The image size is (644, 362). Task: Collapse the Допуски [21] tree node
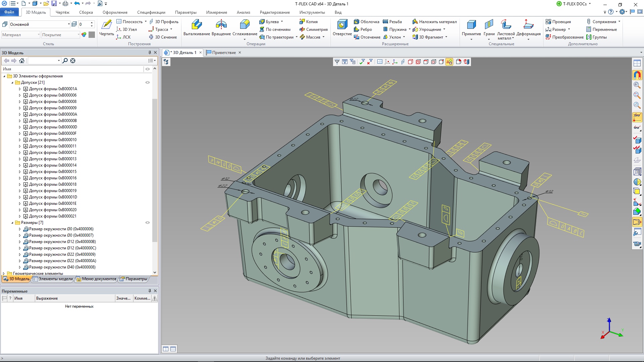(x=12, y=82)
